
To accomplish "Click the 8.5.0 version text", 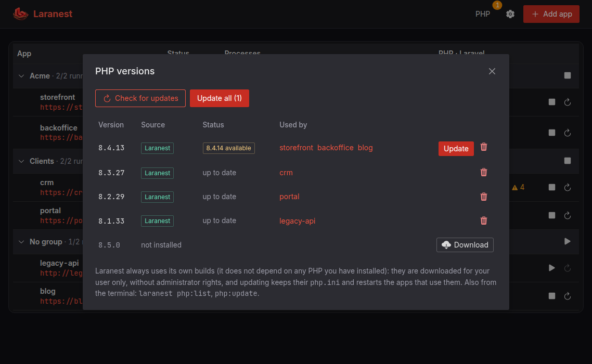I will [x=109, y=245].
